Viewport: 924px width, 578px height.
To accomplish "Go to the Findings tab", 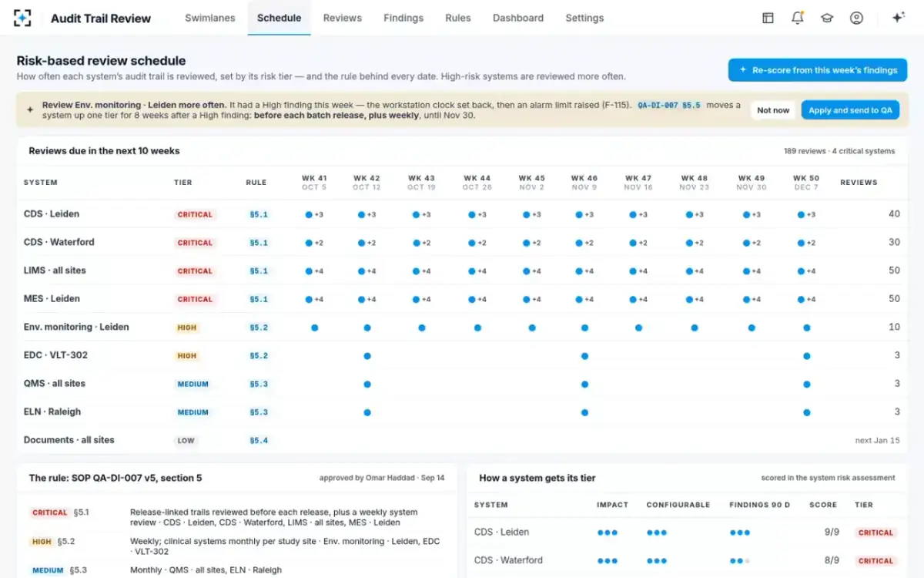I will [x=403, y=18].
